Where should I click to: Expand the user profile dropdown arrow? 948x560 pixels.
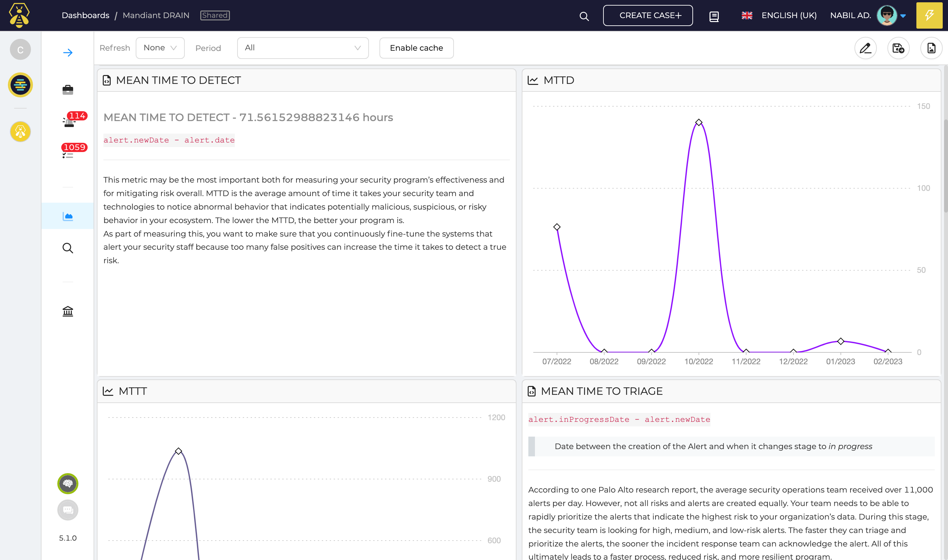click(903, 16)
